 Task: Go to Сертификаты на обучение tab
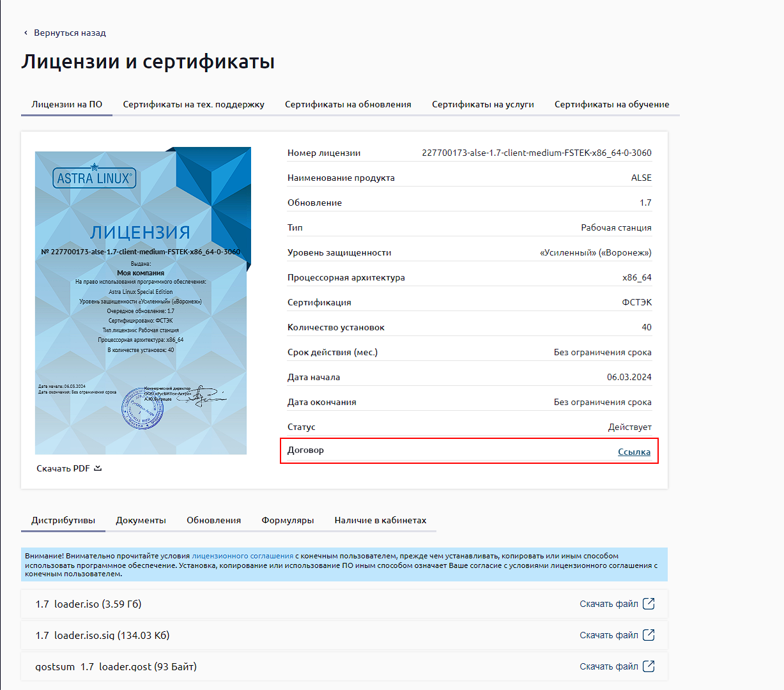click(x=611, y=104)
